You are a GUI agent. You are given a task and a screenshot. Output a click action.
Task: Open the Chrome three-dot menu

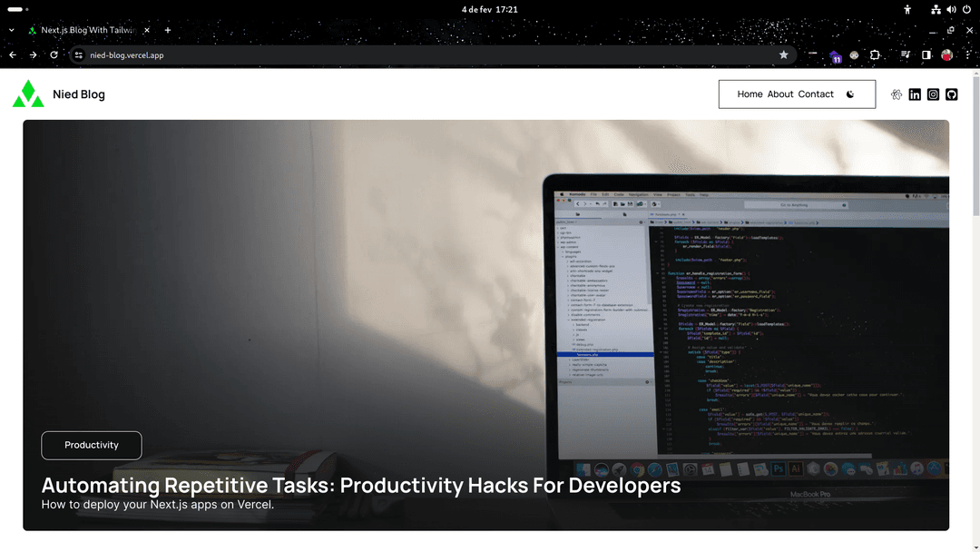pos(966,54)
